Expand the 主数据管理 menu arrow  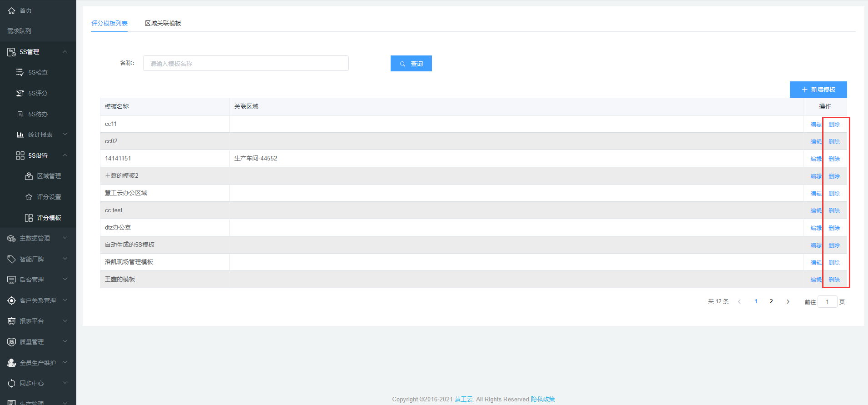coord(65,238)
